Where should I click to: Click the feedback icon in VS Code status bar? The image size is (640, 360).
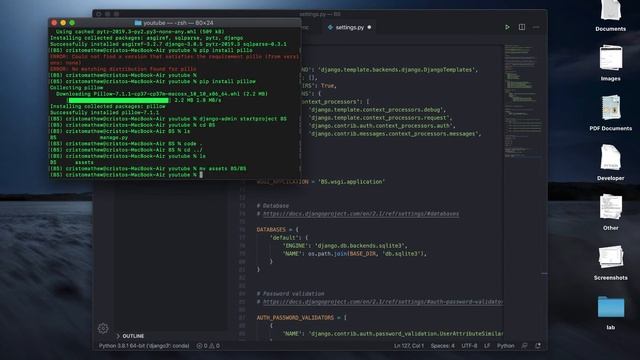pyautogui.click(x=524, y=346)
